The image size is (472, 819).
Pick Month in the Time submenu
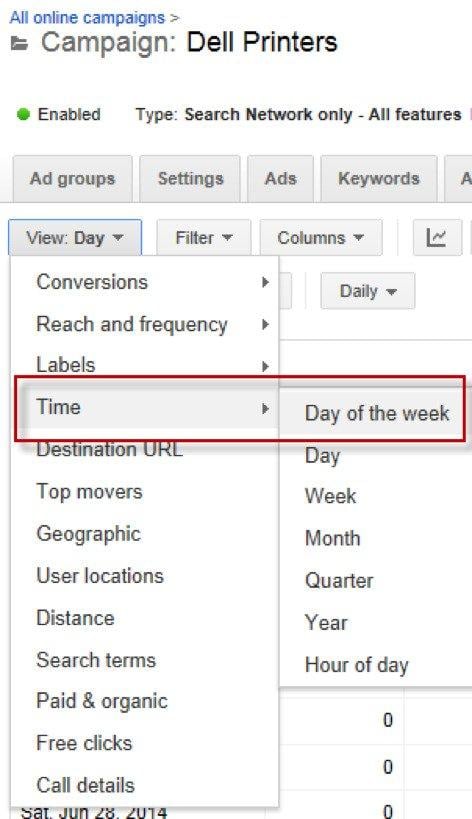point(333,539)
